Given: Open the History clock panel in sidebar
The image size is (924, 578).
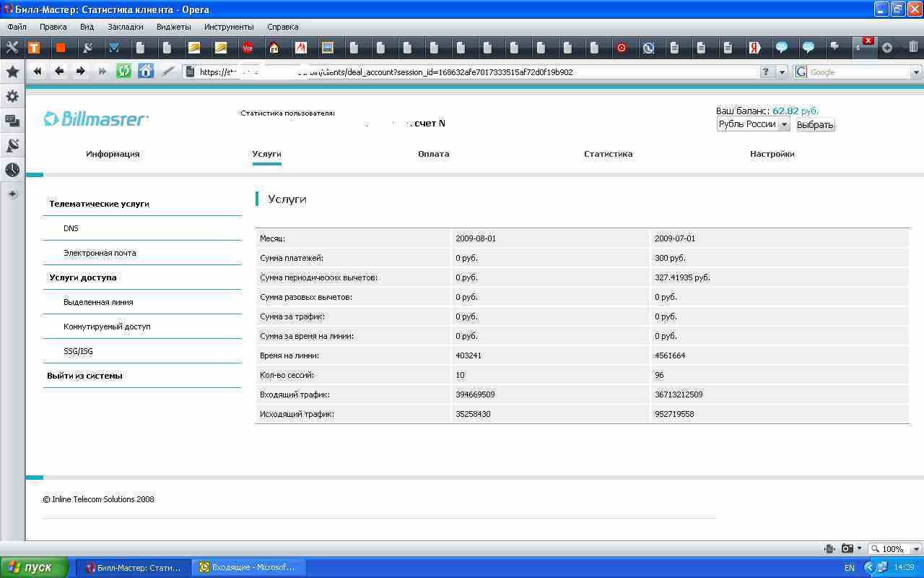Looking at the screenshot, I should point(12,170).
